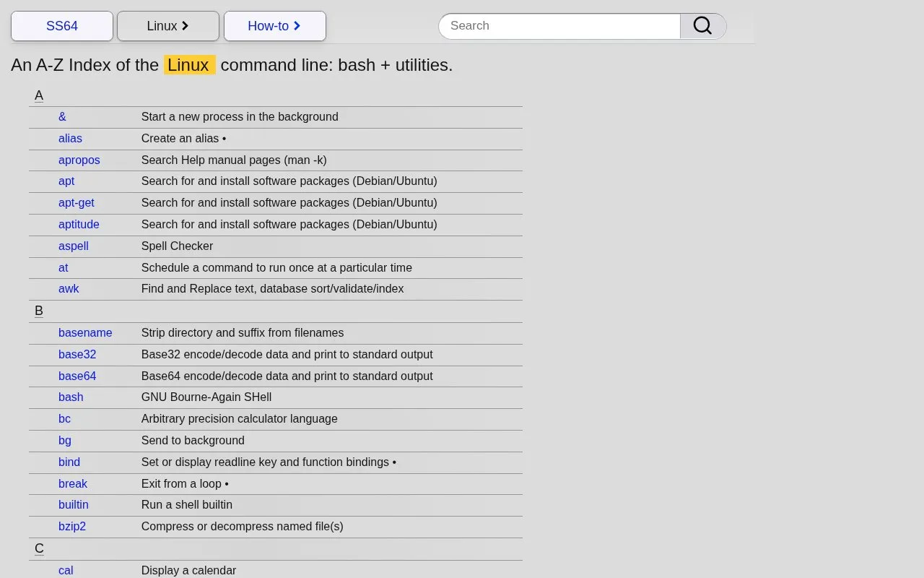Open the & command link
The height and width of the screenshot is (578, 924).
click(x=62, y=117)
